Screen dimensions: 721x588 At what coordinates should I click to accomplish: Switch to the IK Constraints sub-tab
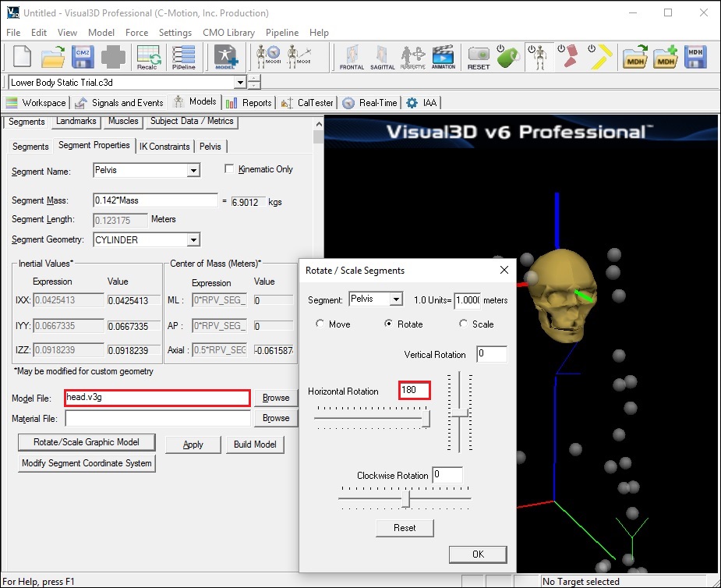tap(164, 147)
